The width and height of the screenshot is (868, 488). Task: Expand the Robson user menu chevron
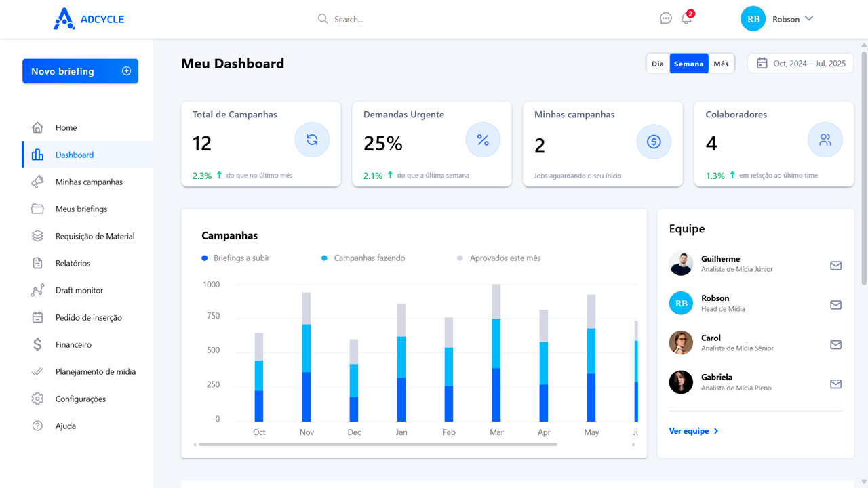(808, 19)
